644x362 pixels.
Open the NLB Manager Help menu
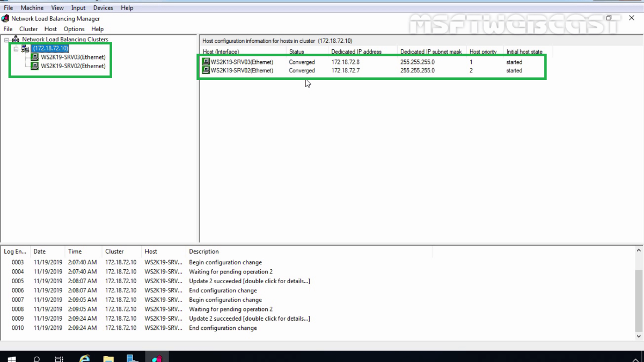tap(97, 29)
